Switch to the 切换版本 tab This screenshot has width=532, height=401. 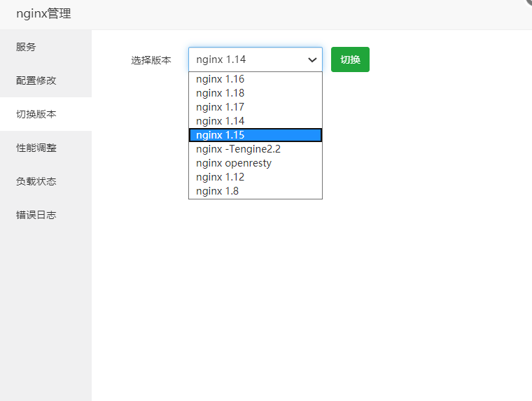[45, 114]
